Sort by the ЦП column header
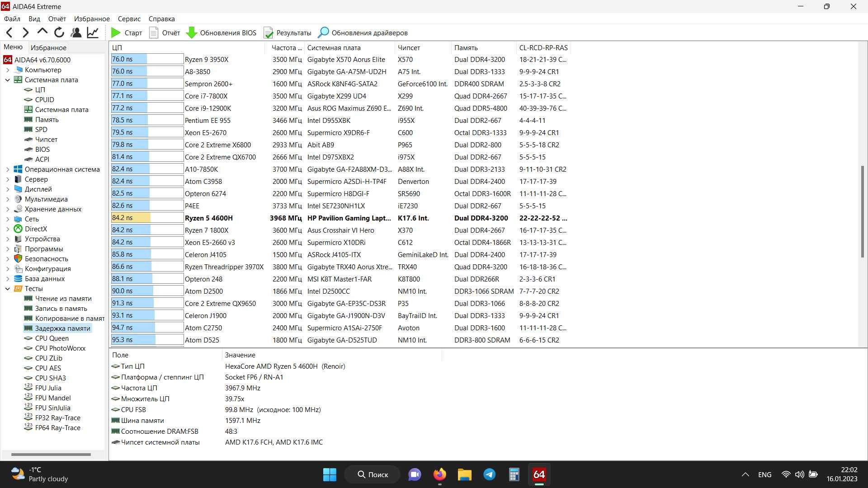 pos(187,47)
